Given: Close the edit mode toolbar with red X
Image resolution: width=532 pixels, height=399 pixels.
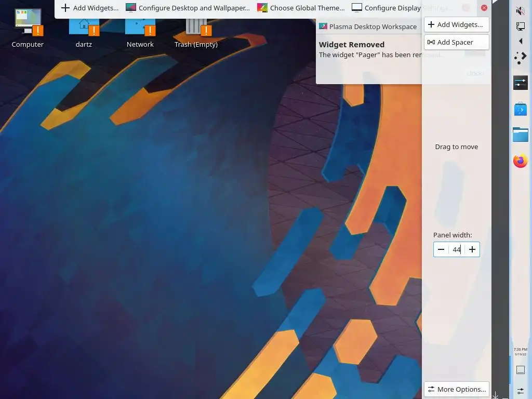Looking at the screenshot, I should (x=484, y=8).
